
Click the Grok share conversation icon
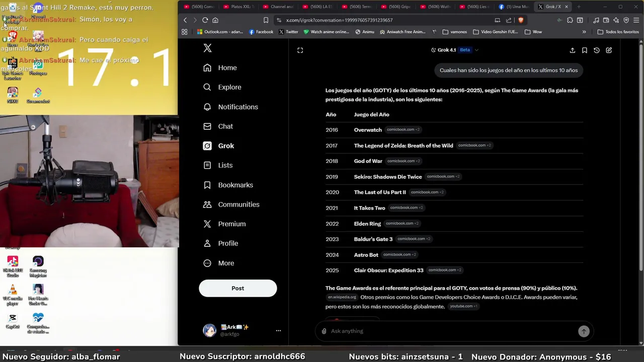[x=572, y=50]
